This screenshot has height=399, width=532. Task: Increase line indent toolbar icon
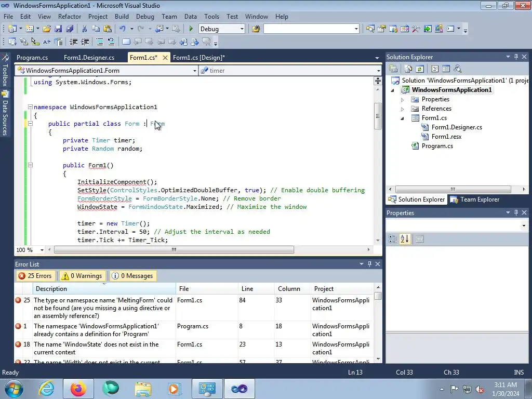85,42
